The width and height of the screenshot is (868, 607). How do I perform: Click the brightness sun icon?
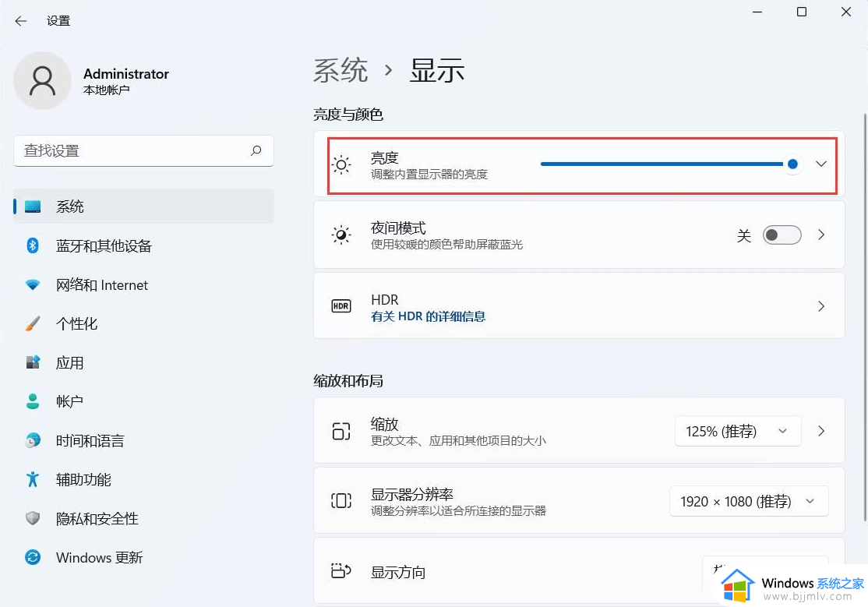pyautogui.click(x=341, y=164)
